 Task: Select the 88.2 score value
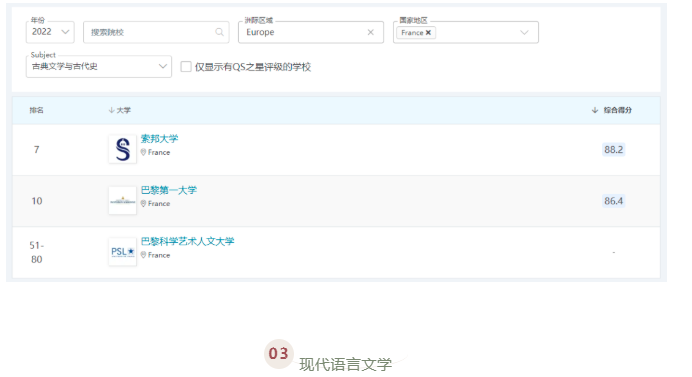[613, 150]
